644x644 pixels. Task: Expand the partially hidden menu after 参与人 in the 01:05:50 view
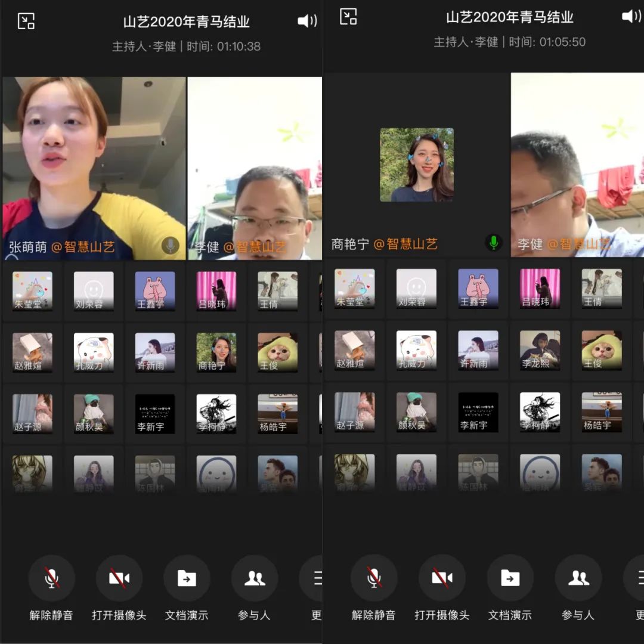636,578
